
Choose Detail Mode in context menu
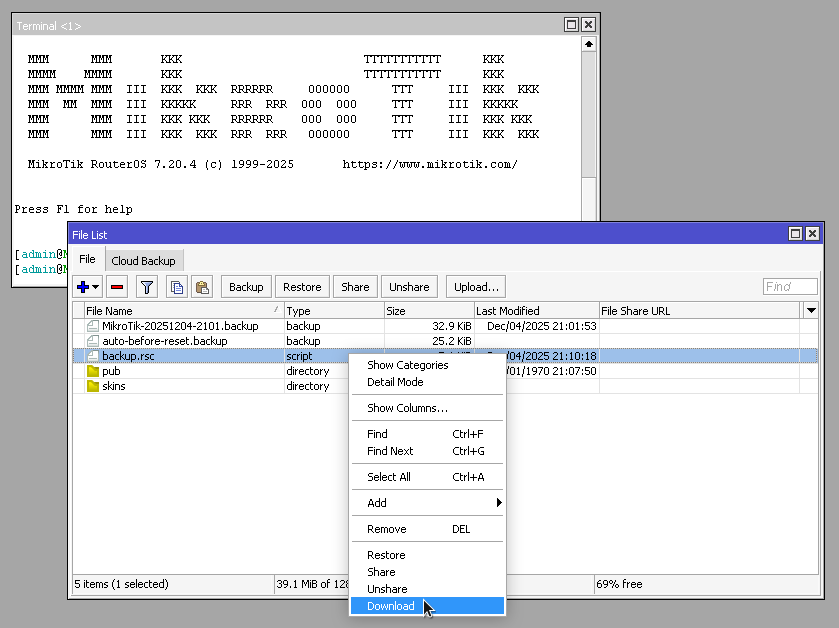click(395, 382)
